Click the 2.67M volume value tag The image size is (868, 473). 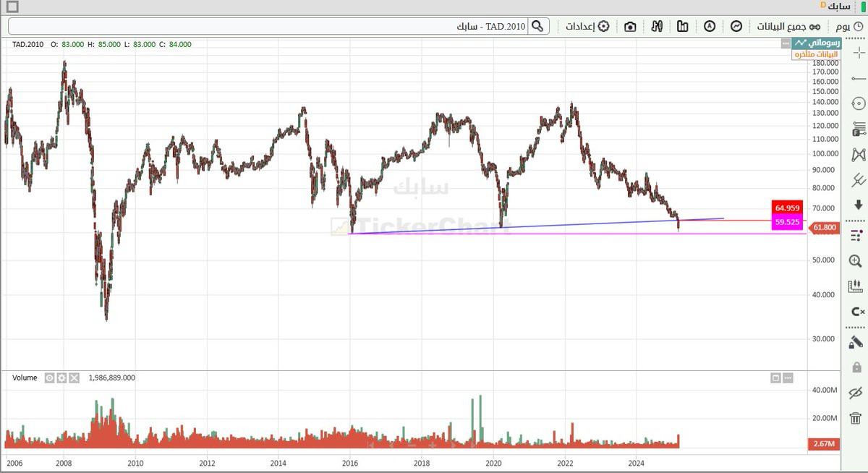click(x=825, y=443)
